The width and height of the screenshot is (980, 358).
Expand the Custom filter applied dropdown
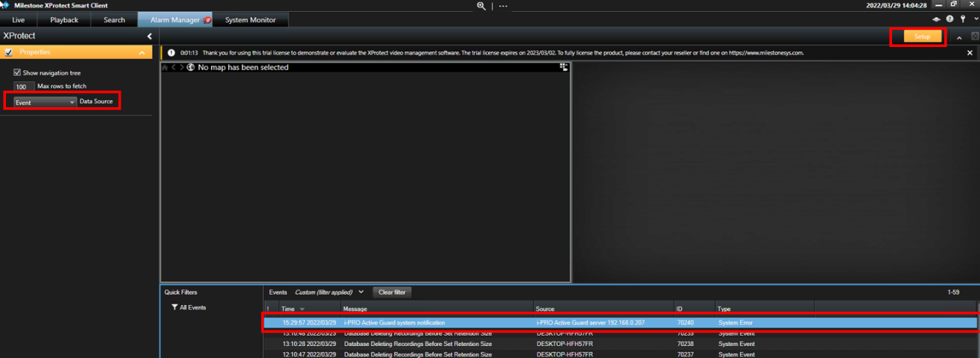coord(361,292)
